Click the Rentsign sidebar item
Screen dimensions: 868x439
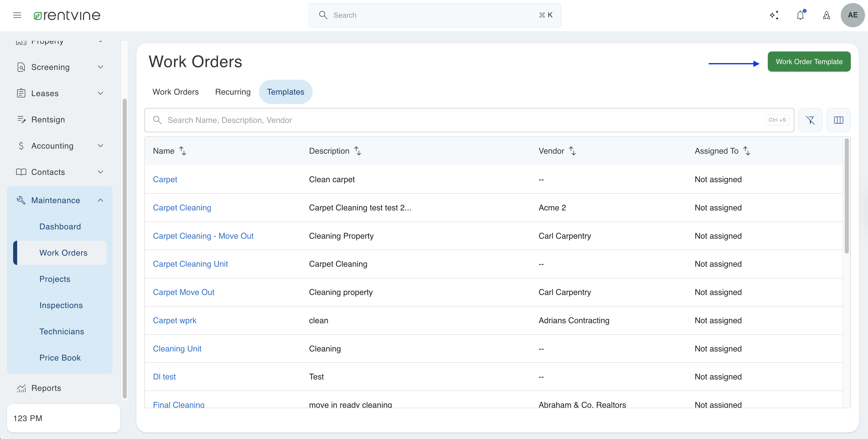[x=48, y=120]
